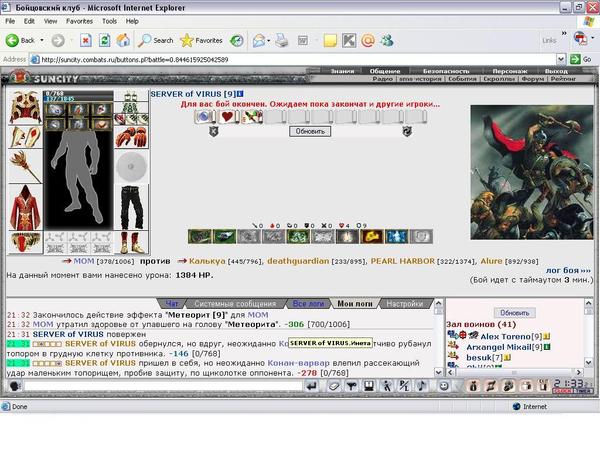Click the IE Go button
The image size is (600, 450).
click(581, 59)
